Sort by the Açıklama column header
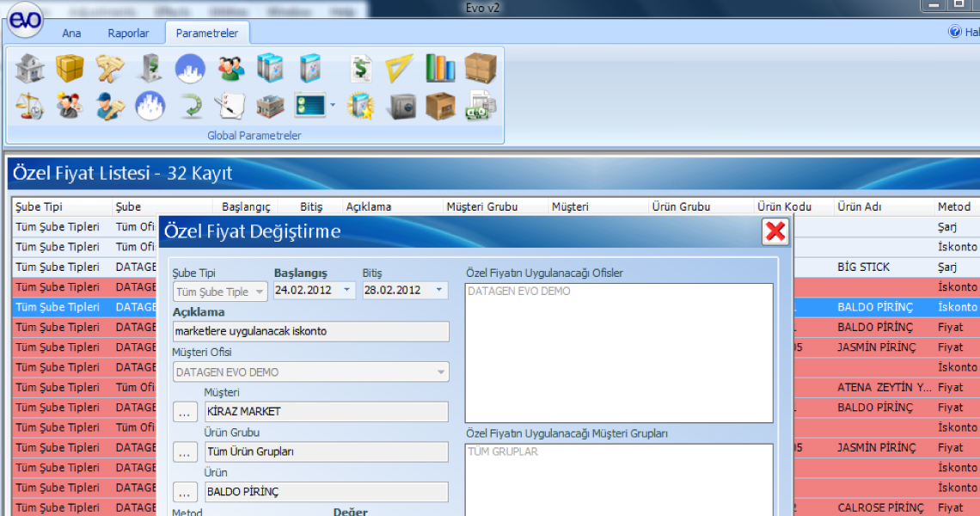The width and height of the screenshot is (980, 516). (393, 206)
